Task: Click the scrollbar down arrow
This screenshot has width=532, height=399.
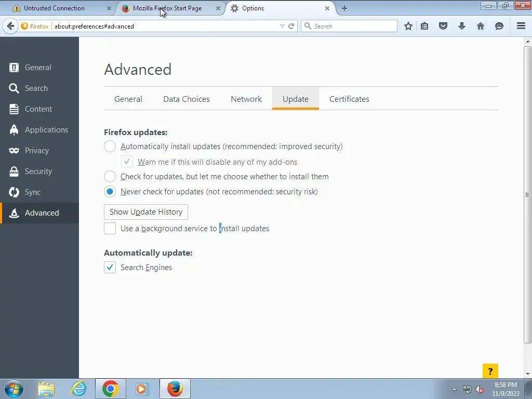Action: pos(527,374)
